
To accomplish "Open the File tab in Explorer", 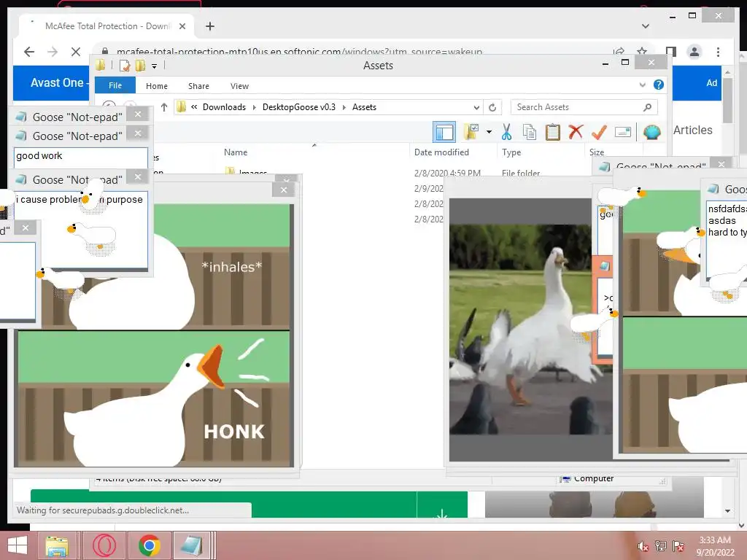I will click(x=115, y=85).
